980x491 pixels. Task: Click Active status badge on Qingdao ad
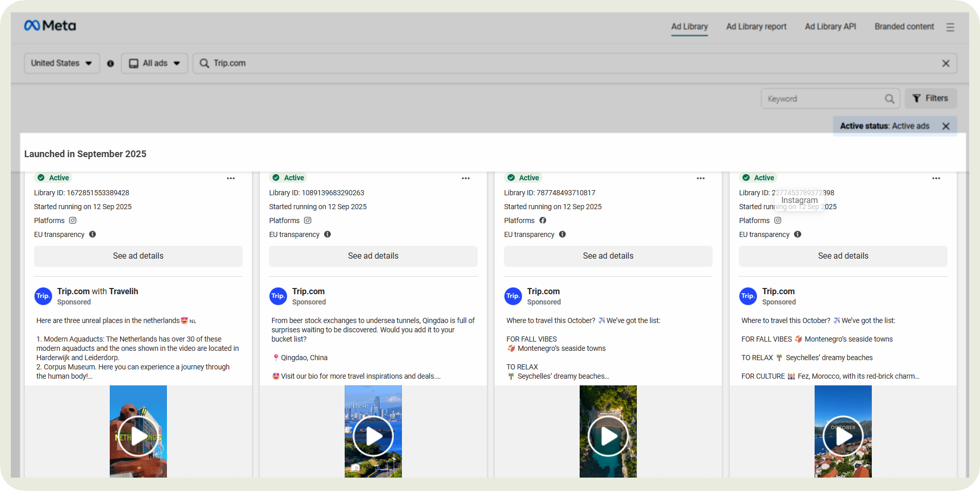click(x=288, y=178)
